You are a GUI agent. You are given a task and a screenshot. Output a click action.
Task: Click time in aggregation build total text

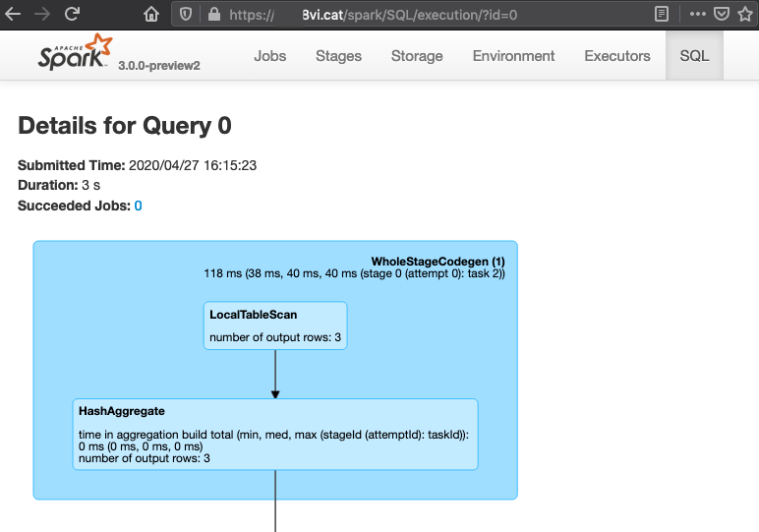click(273, 435)
